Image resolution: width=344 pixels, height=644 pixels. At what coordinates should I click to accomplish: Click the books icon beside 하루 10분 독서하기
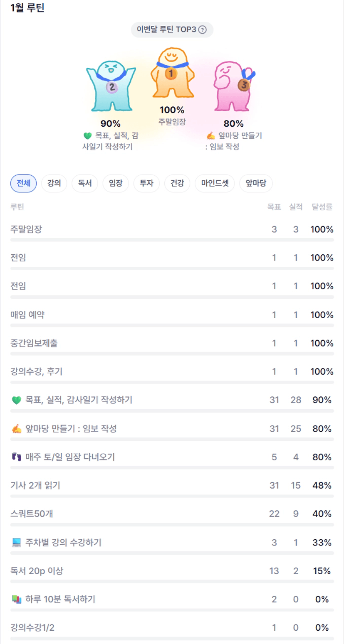pyautogui.click(x=17, y=600)
